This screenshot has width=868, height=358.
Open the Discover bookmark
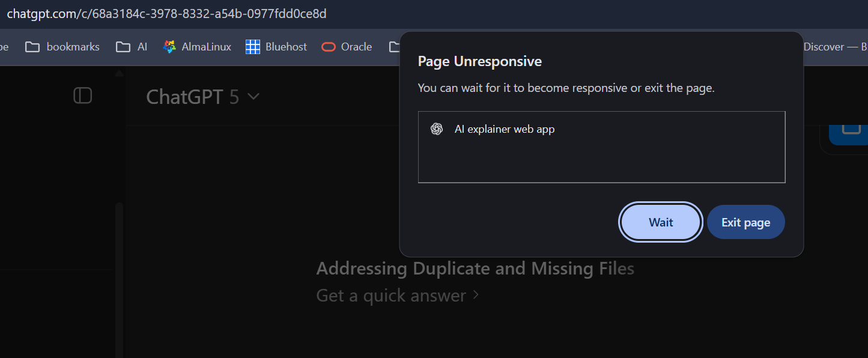(835, 47)
